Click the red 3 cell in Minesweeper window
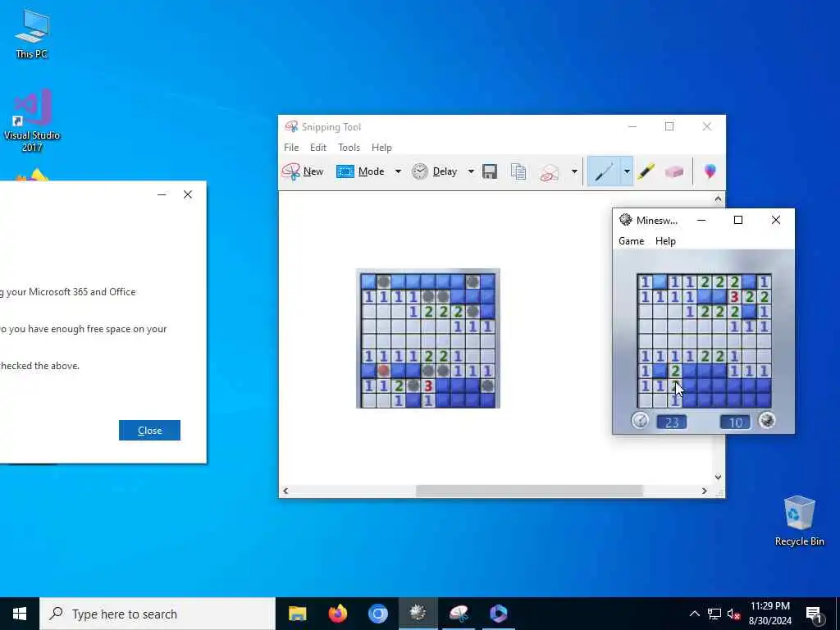Image resolution: width=840 pixels, height=630 pixels. pyautogui.click(x=734, y=296)
